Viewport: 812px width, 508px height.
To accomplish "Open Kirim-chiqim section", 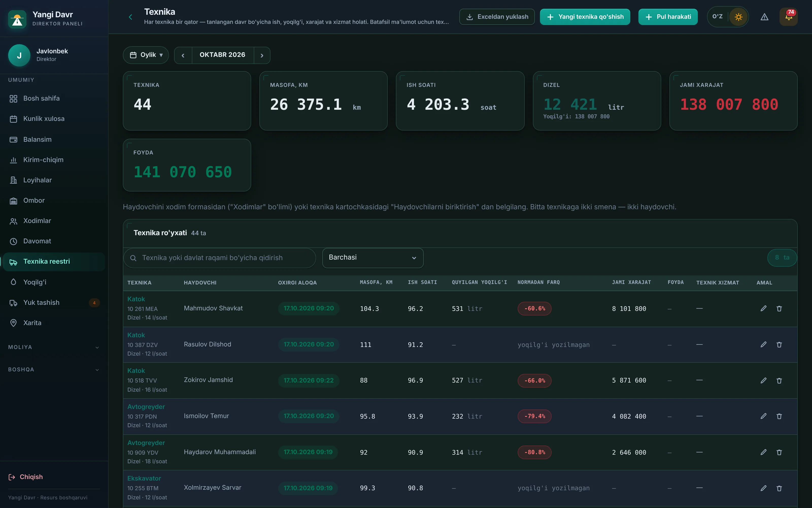I will point(54,160).
